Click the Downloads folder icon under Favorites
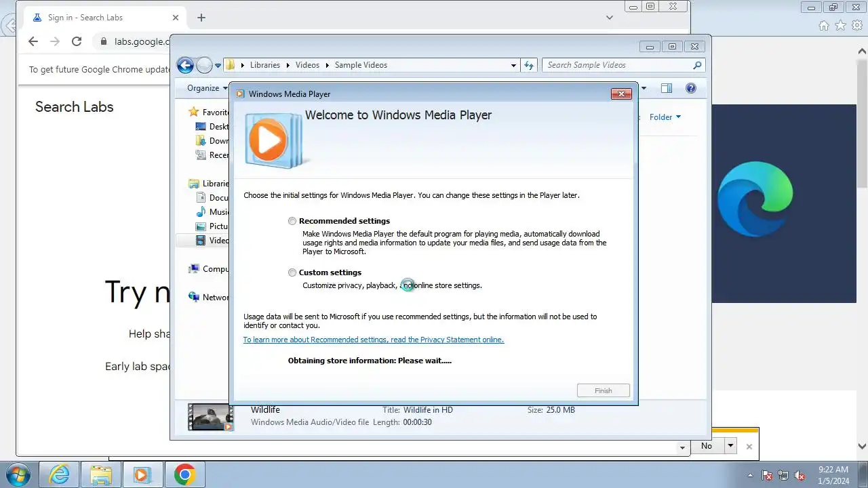This screenshot has height=488, width=868. coord(201,141)
